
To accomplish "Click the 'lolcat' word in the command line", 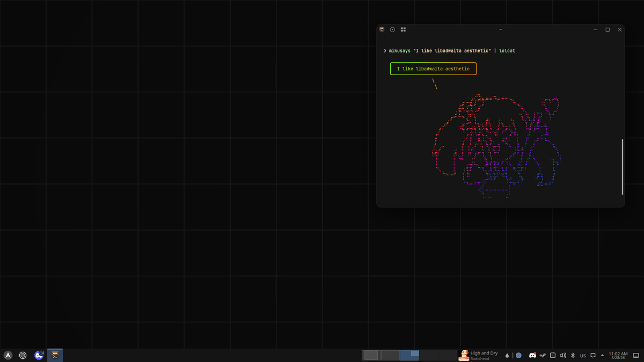I will coord(507,50).
